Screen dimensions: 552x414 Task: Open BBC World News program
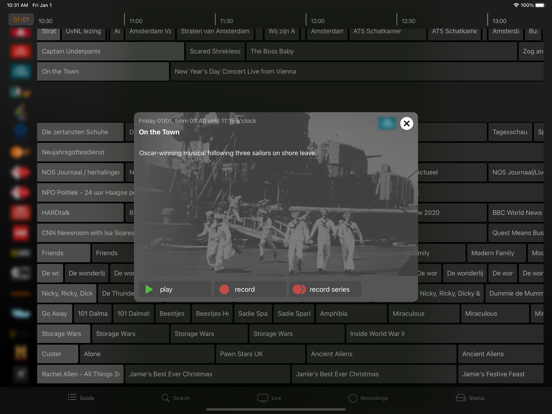(x=516, y=213)
